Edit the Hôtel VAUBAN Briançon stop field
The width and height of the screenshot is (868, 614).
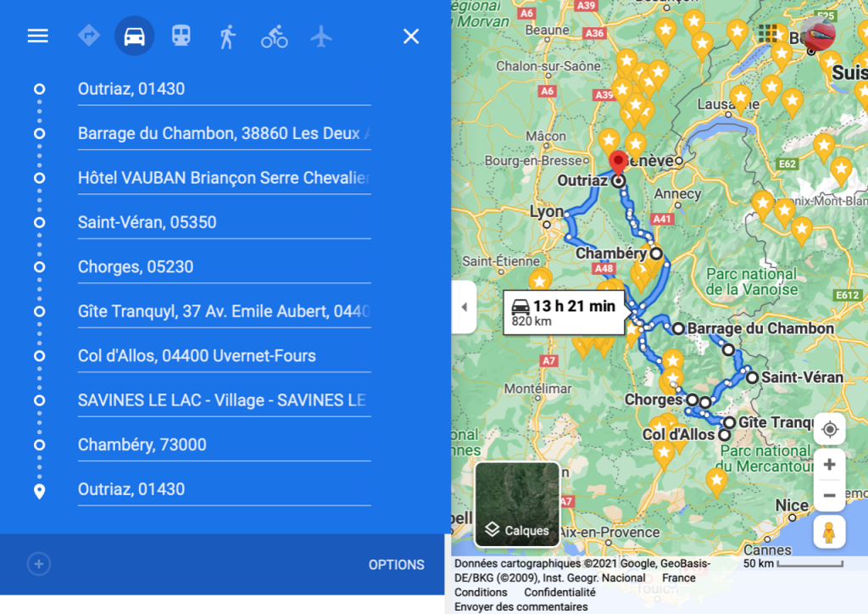tap(224, 178)
